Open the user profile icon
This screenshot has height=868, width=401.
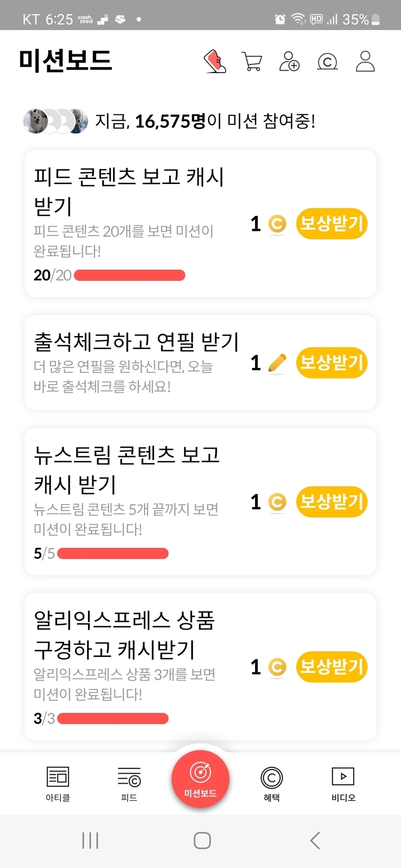[x=365, y=62]
